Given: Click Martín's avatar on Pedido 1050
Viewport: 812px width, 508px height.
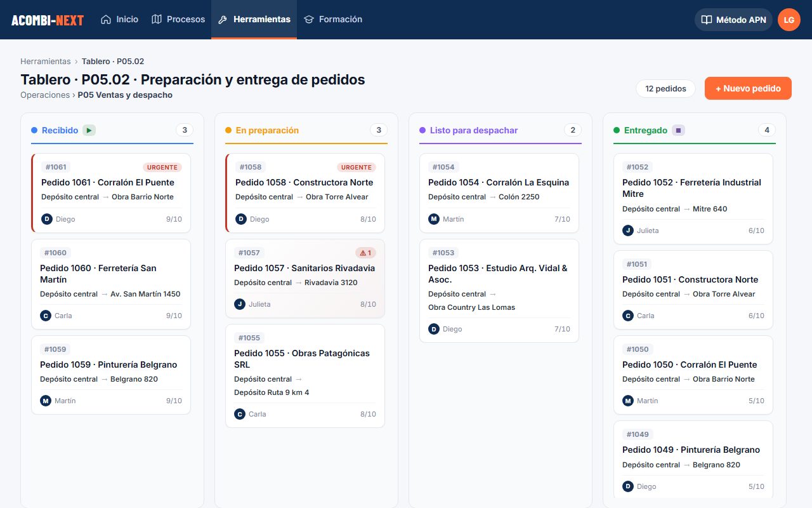Looking at the screenshot, I should [627, 401].
